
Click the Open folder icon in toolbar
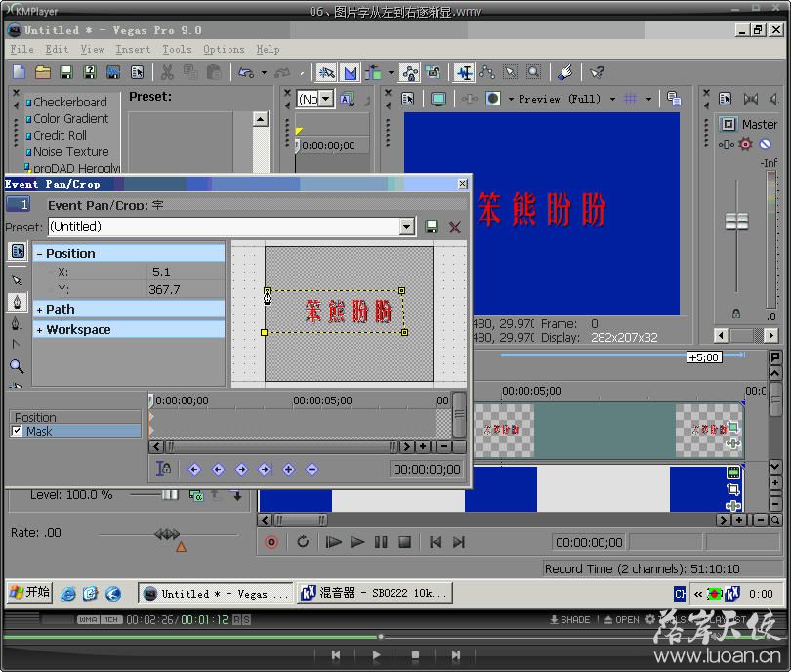[43, 72]
